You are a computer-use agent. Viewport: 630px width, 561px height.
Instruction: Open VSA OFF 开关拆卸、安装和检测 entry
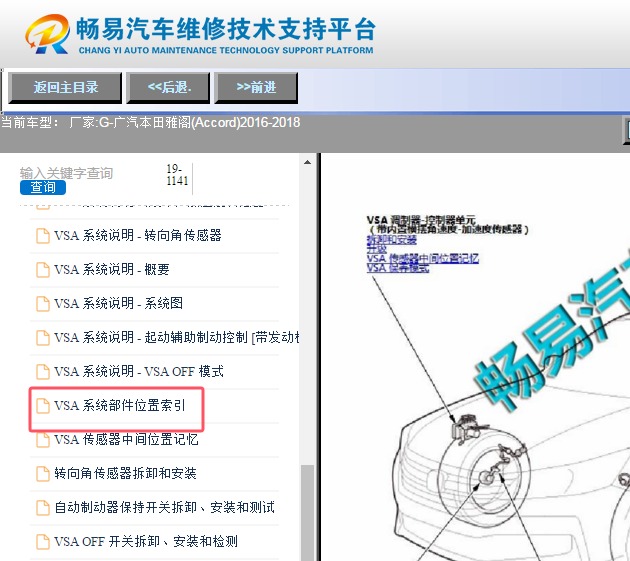point(146,541)
